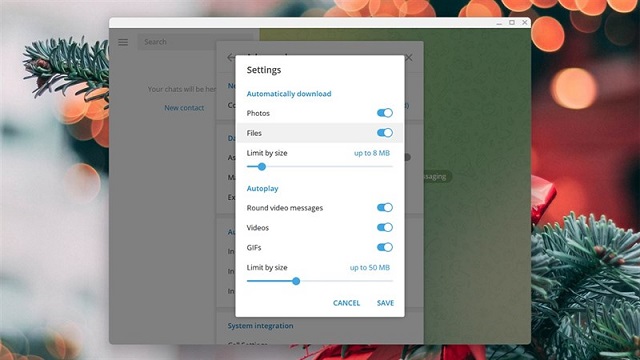Turn off Round video messages autoplay
640x360 pixels.
click(384, 207)
